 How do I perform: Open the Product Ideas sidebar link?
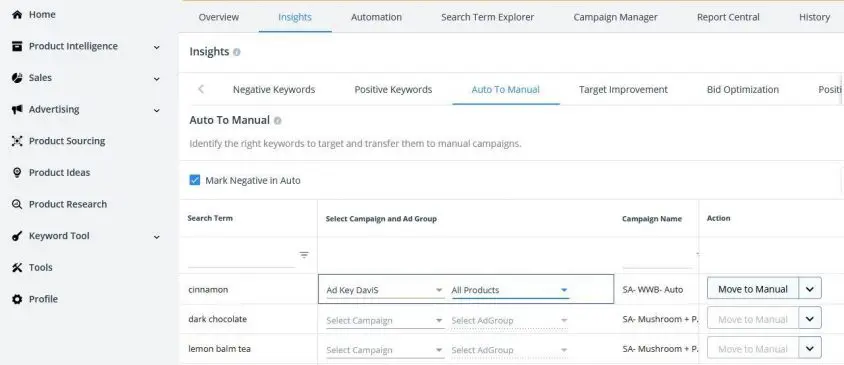pyautogui.click(x=59, y=173)
